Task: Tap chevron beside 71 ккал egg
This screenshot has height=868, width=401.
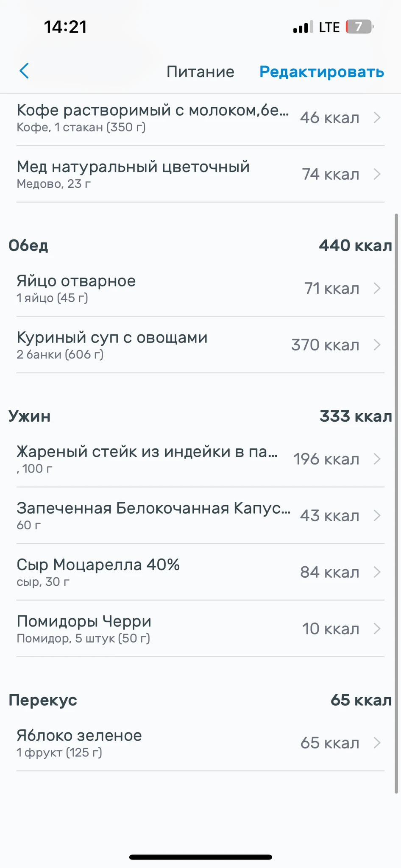Action: pos(377,288)
